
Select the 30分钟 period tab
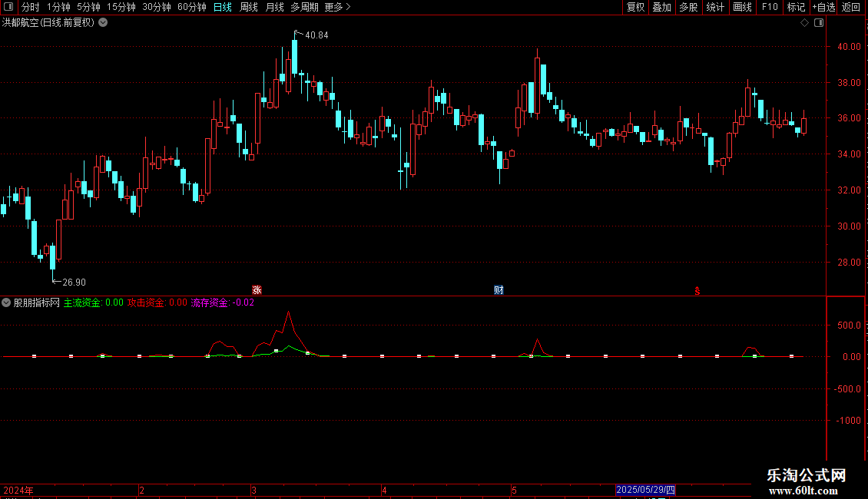[156, 7]
